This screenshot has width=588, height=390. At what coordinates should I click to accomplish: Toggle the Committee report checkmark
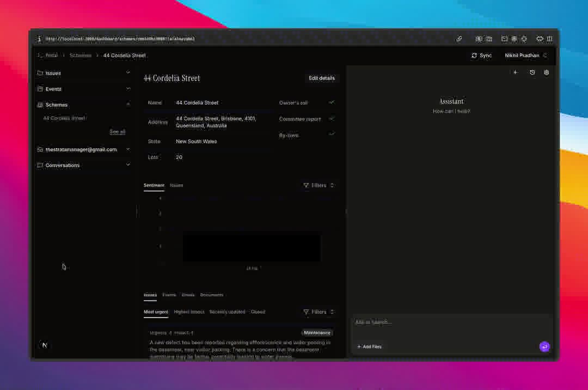(x=332, y=118)
